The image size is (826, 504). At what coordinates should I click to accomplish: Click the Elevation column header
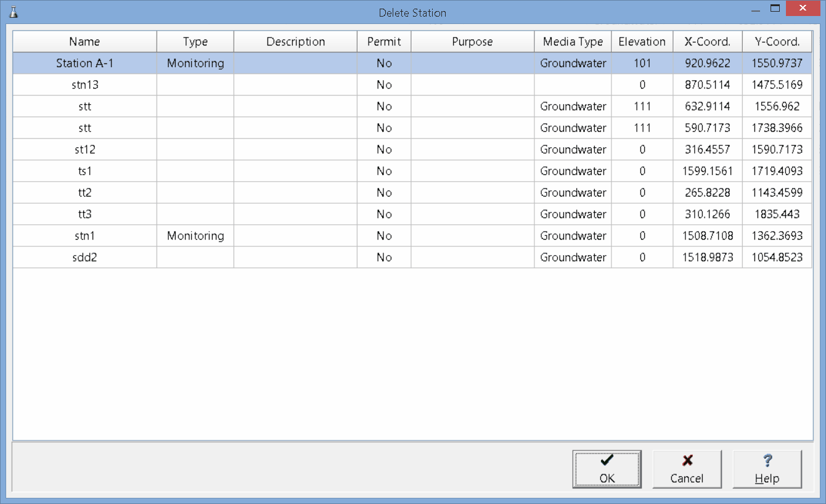click(x=642, y=42)
